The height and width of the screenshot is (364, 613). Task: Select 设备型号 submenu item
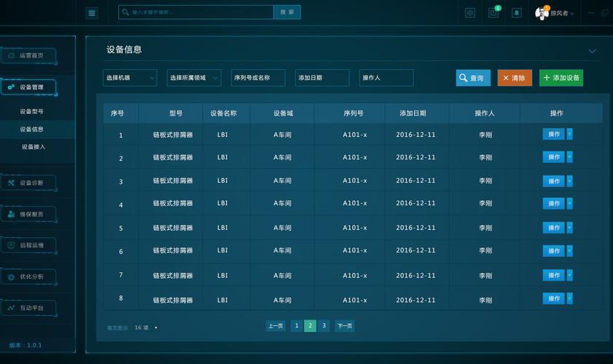coord(32,111)
